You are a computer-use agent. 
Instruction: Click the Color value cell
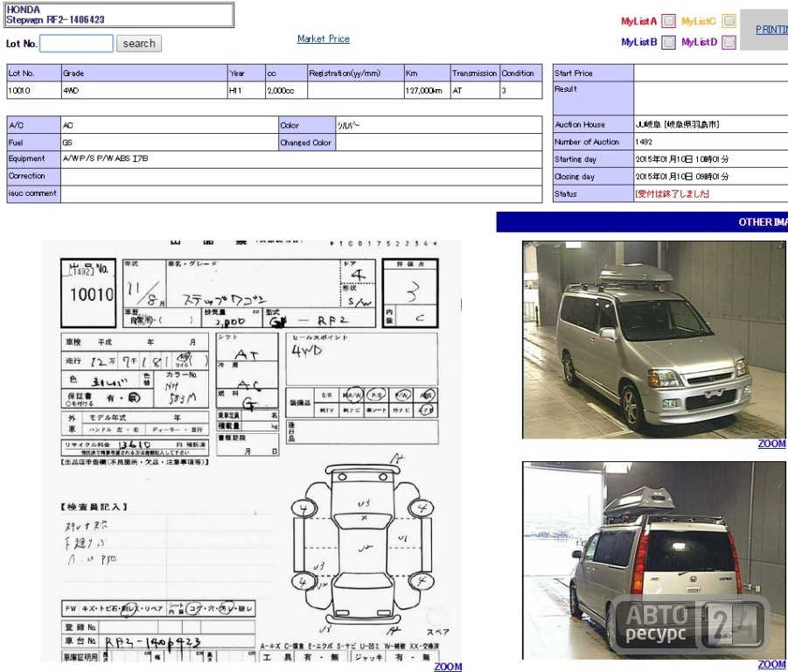(439, 125)
